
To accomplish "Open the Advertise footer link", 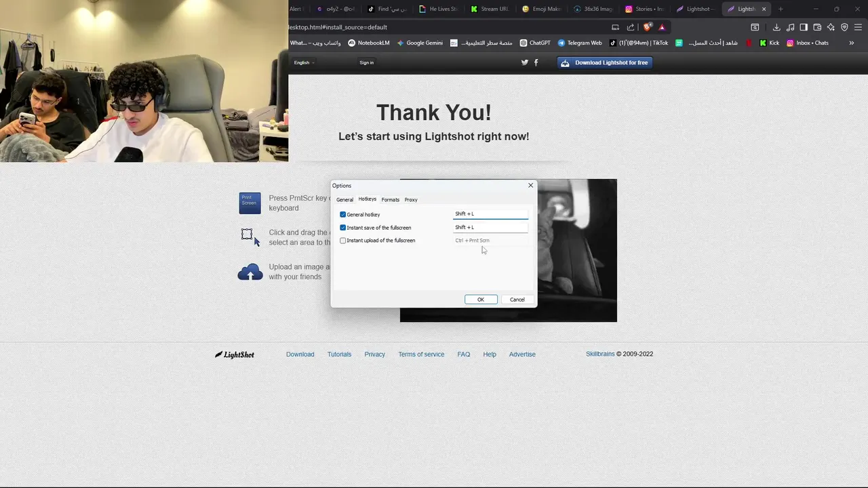I will tap(522, 354).
